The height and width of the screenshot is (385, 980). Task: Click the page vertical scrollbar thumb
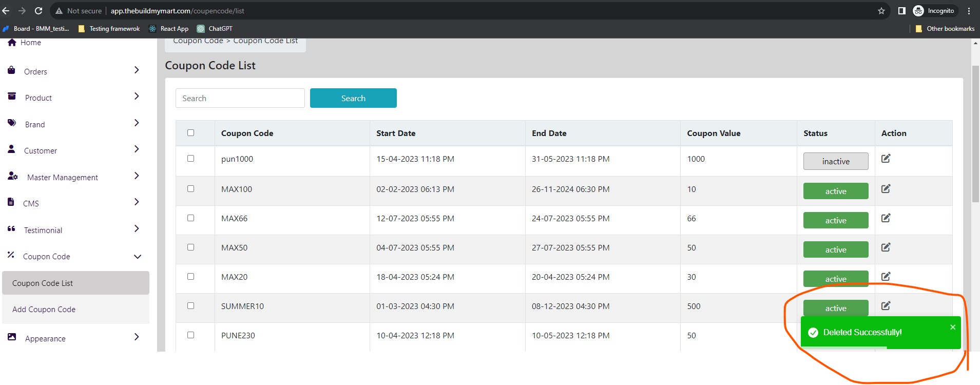tap(975, 133)
